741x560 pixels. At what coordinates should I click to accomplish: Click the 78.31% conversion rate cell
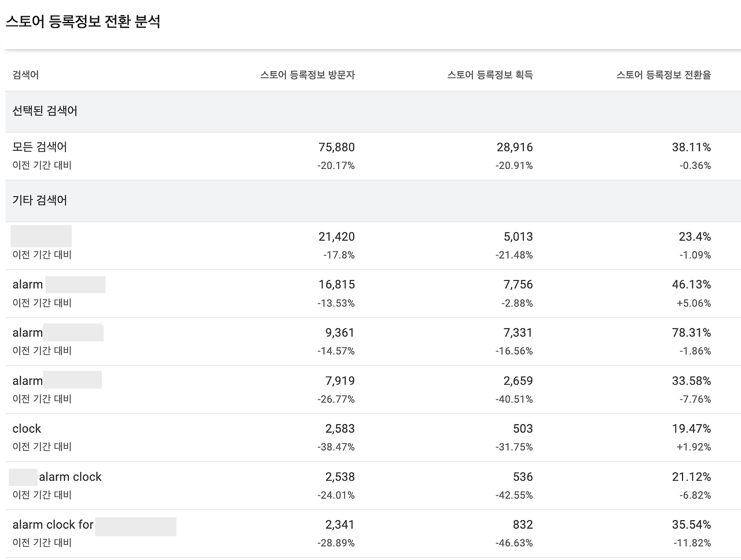point(691,333)
